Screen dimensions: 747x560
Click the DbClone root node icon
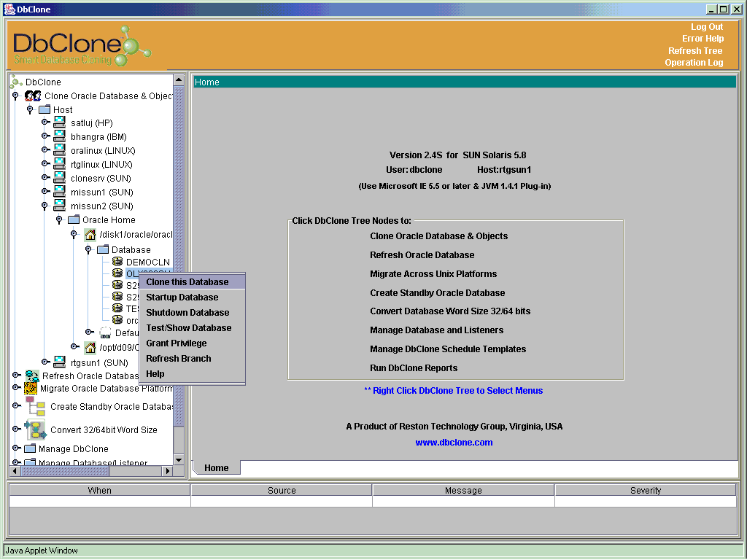(x=16, y=82)
